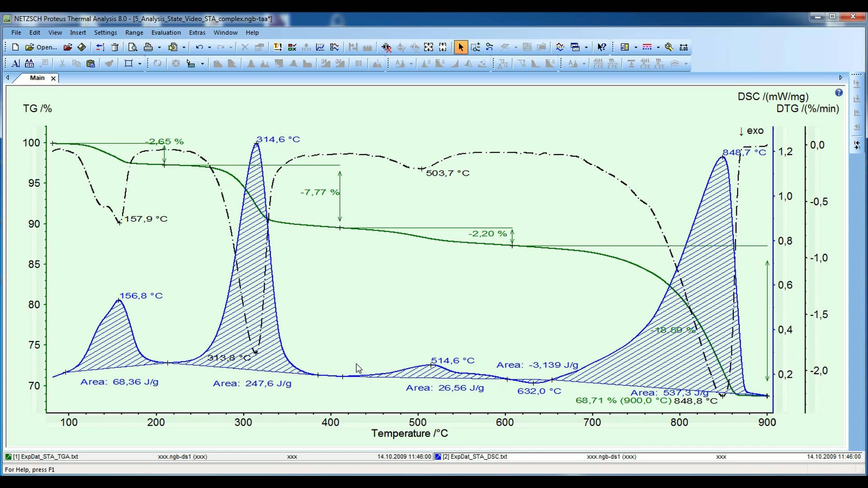Screen dimensions: 868x488
Task: Click the wrench settings icon
Action: tap(670, 47)
